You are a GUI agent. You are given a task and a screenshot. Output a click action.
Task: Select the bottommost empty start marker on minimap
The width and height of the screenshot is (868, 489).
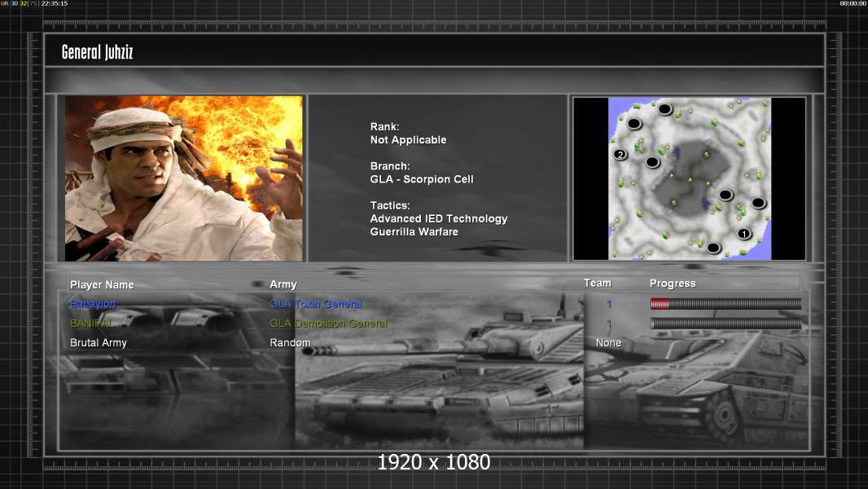tap(713, 247)
